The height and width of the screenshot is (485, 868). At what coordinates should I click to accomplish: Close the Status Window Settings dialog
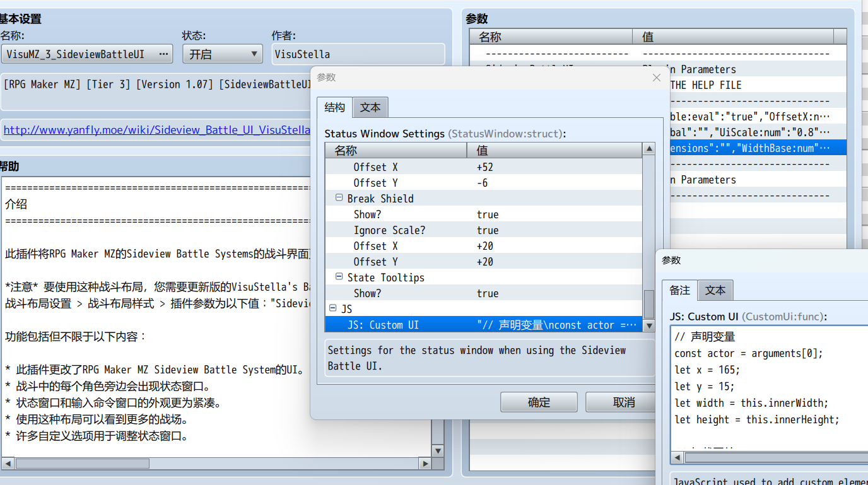pyautogui.click(x=657, y=78)
